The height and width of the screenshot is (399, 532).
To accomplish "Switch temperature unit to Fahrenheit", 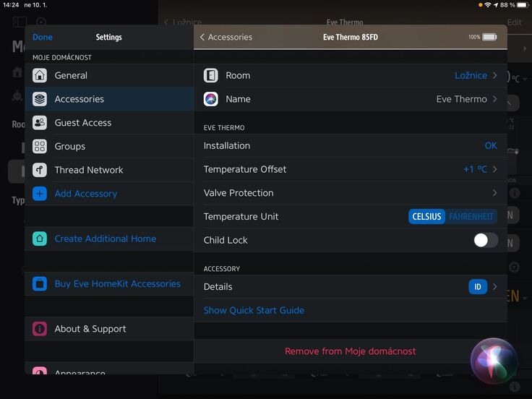I will click(471, 217).
